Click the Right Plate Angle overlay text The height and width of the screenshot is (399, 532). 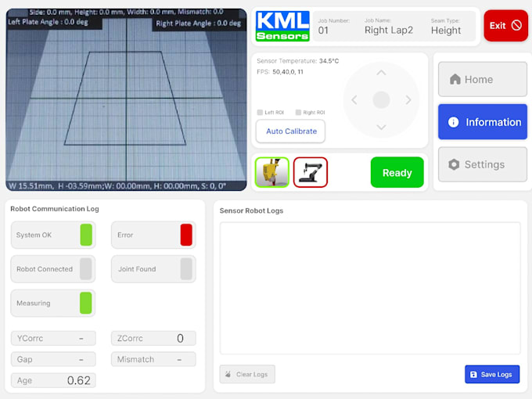(x=198, y=23)
